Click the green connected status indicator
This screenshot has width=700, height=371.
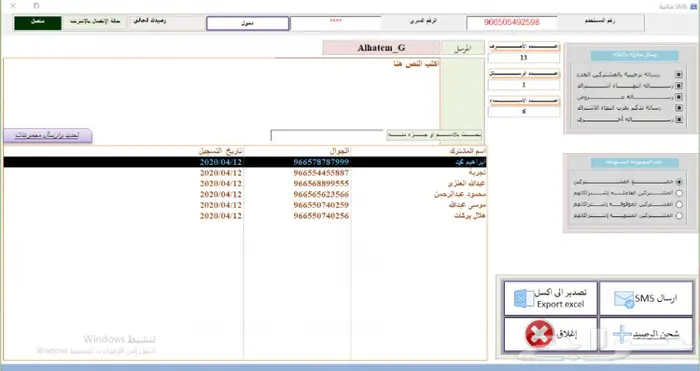[x=38, y=23]
